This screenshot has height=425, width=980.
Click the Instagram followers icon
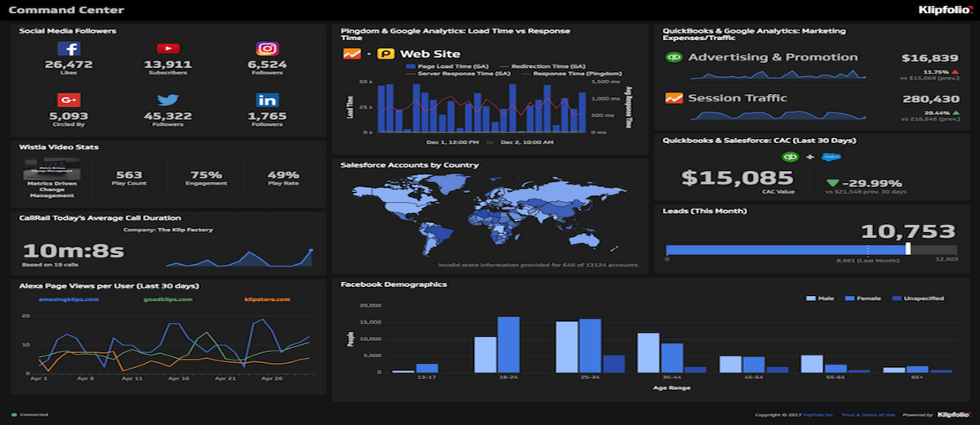pyautogui.click(x=267, y=49)
